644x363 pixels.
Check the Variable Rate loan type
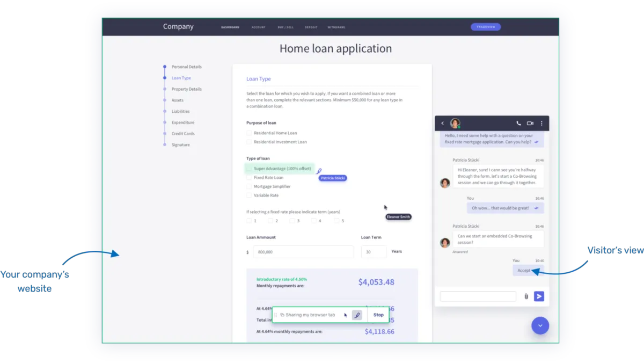pyautogui.click(x=248, y=195)
